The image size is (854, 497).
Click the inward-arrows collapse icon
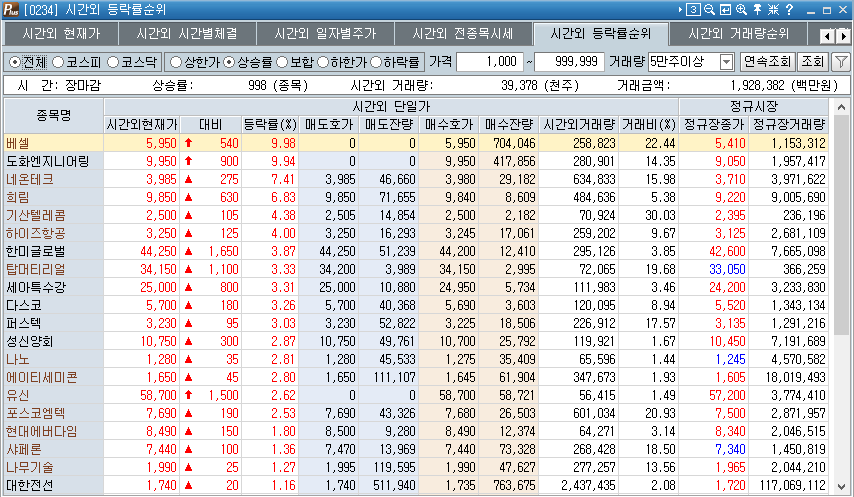click(773, 9)
